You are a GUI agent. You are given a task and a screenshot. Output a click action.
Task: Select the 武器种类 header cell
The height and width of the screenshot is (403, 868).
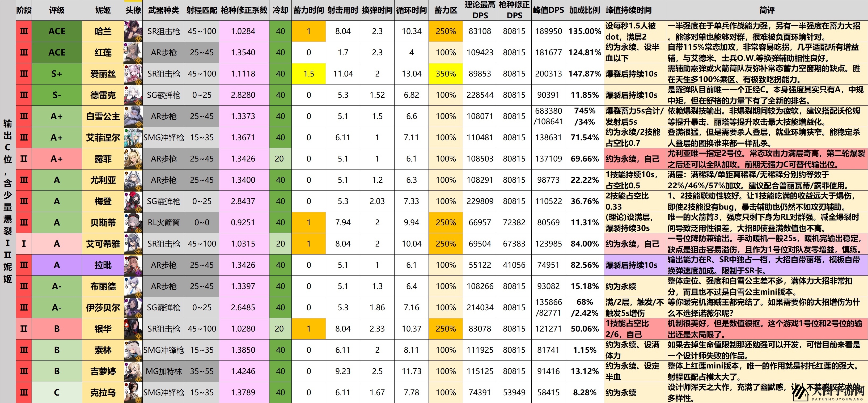pos(163,10)
